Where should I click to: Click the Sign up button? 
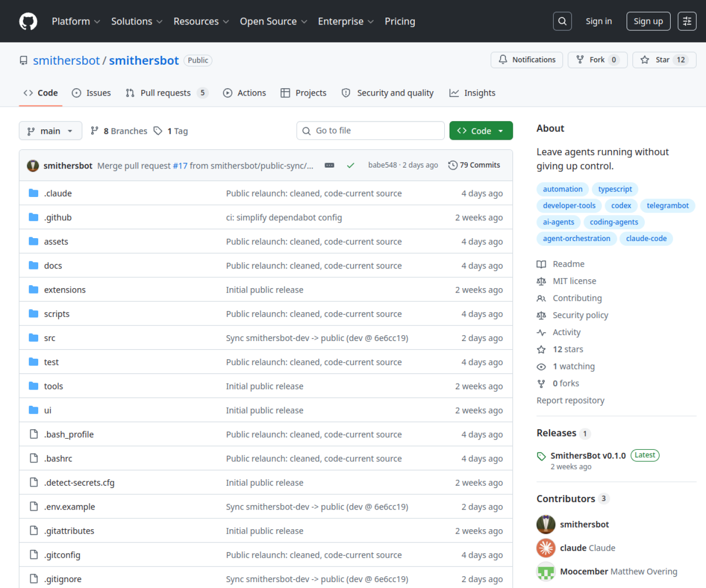click(648, 21)
